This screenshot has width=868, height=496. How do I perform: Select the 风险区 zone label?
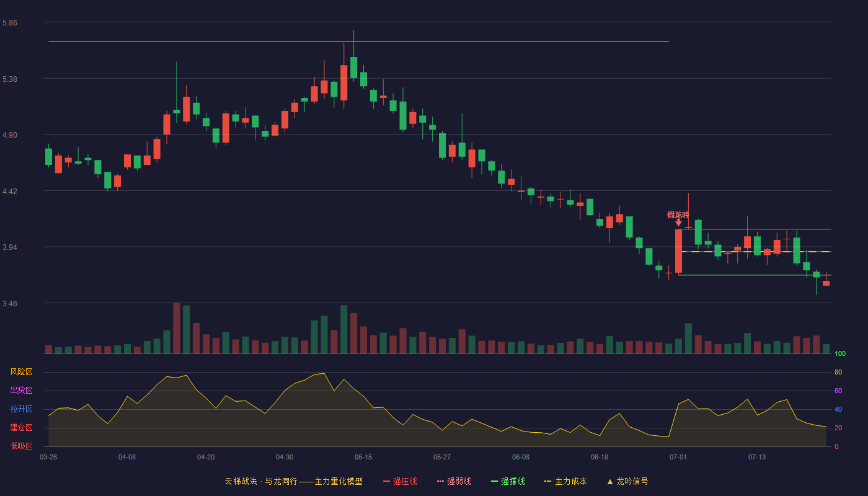(x=21, y=372)
